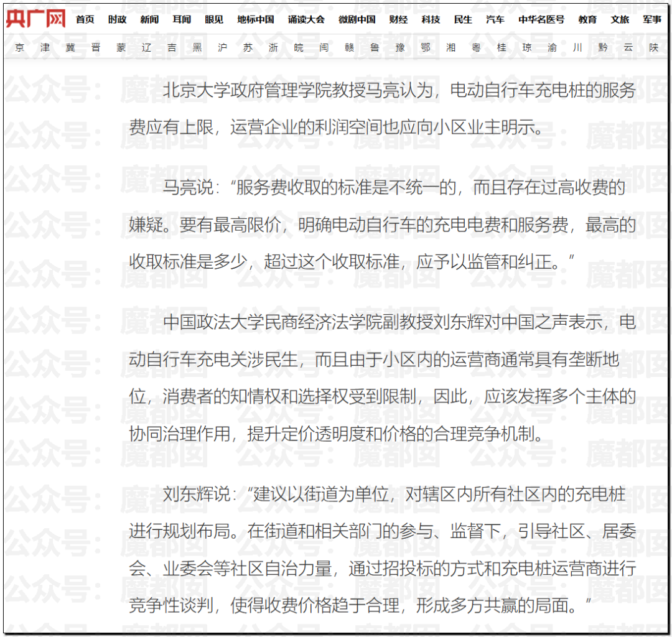This screenshot has width=672, height=637.
Task: Select the 湘 region link
Action: pyautogui.click(x=451, y=47)
